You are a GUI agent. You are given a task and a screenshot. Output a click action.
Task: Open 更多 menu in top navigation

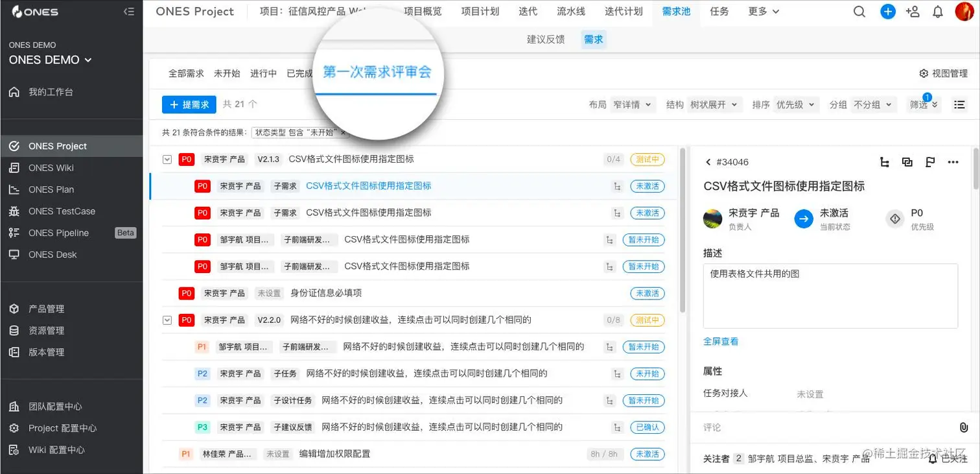point(764,12)
